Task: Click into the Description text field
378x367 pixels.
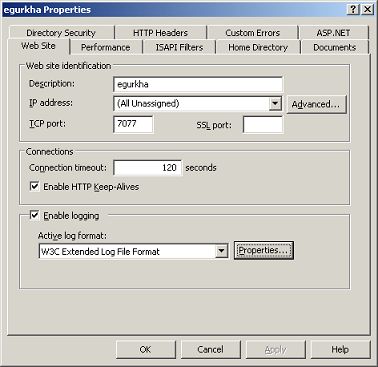Action: click(198, 84)
